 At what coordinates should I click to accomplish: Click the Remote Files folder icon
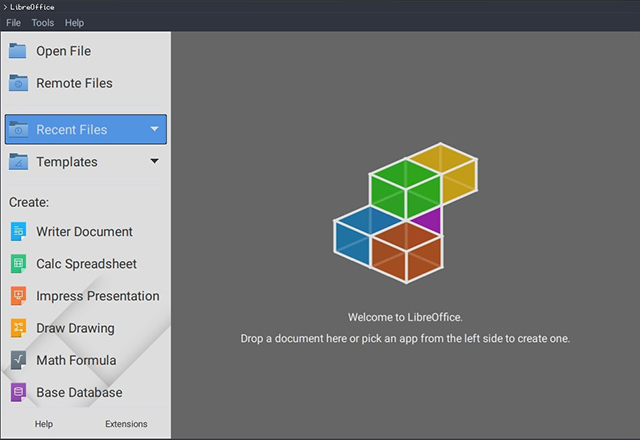click(18, 83)
